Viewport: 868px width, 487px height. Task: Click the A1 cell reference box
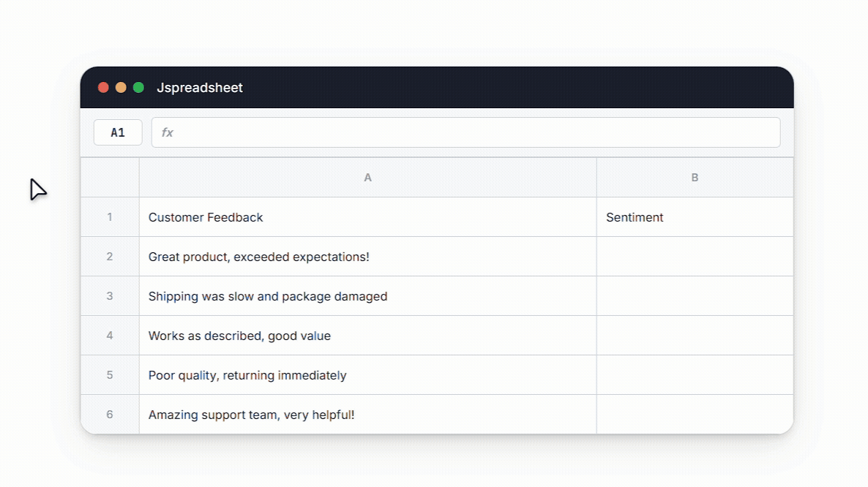click(118, 132)
